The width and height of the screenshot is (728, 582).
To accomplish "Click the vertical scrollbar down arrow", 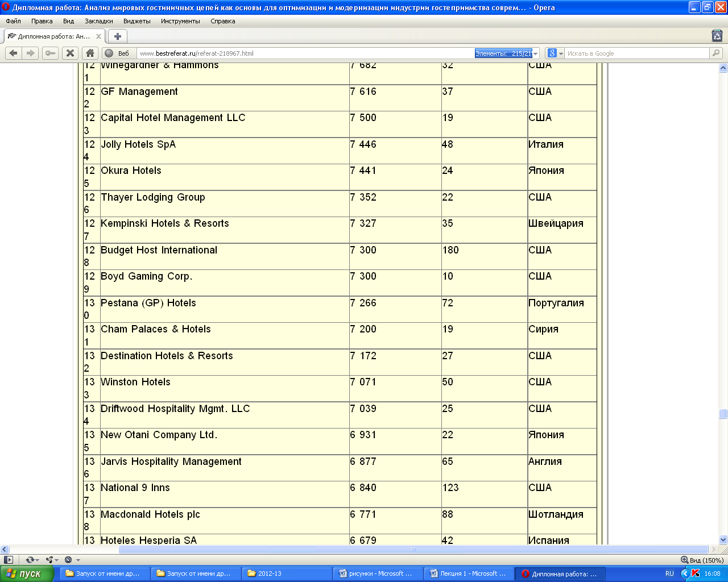I will pyautogui.click(x=723, y=539).
